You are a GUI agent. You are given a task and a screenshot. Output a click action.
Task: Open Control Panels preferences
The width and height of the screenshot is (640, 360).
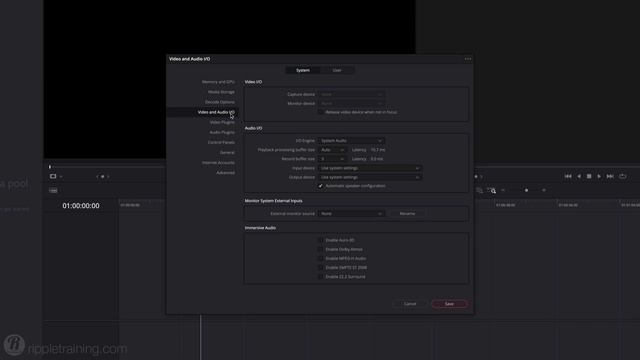(221, 142)
